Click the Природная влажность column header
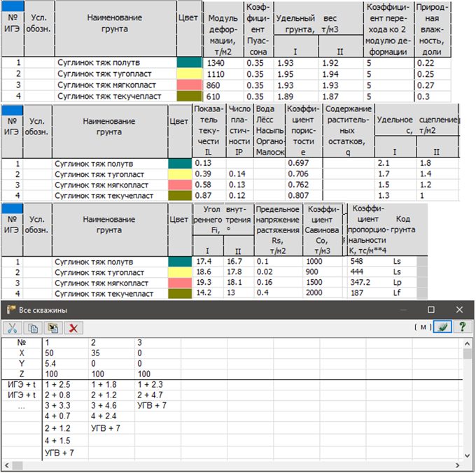The height and width of the screenshot is (473, 476). [433, 29]
